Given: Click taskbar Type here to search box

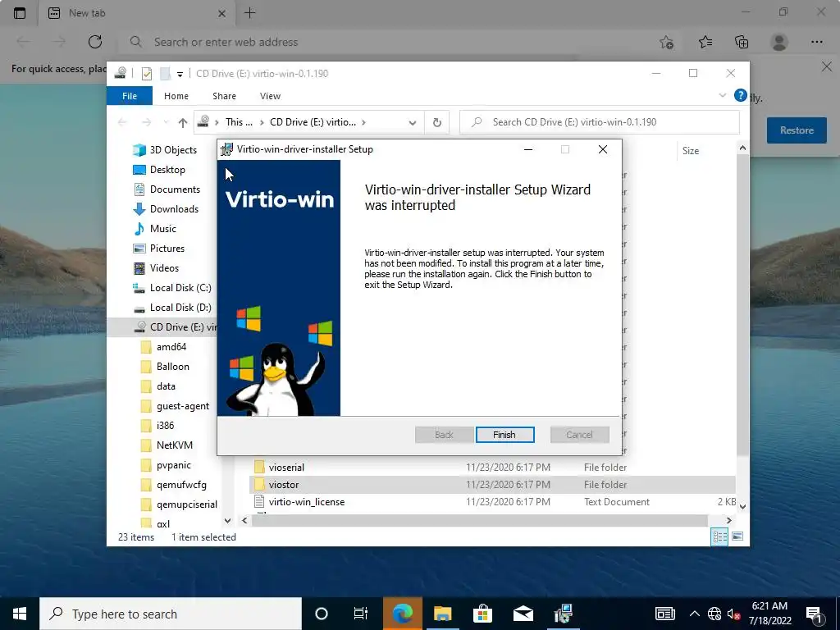Looking at the screenshot, I should pos(171,614).
